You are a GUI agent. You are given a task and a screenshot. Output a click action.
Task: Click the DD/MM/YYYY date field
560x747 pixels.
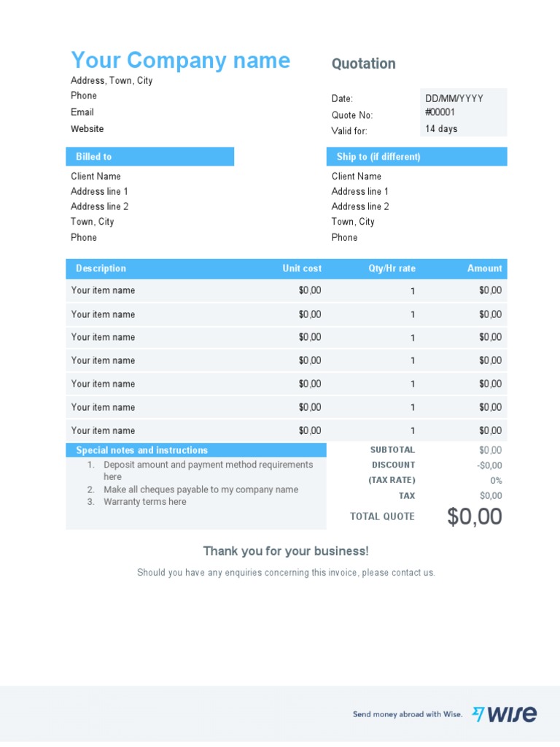454,98
